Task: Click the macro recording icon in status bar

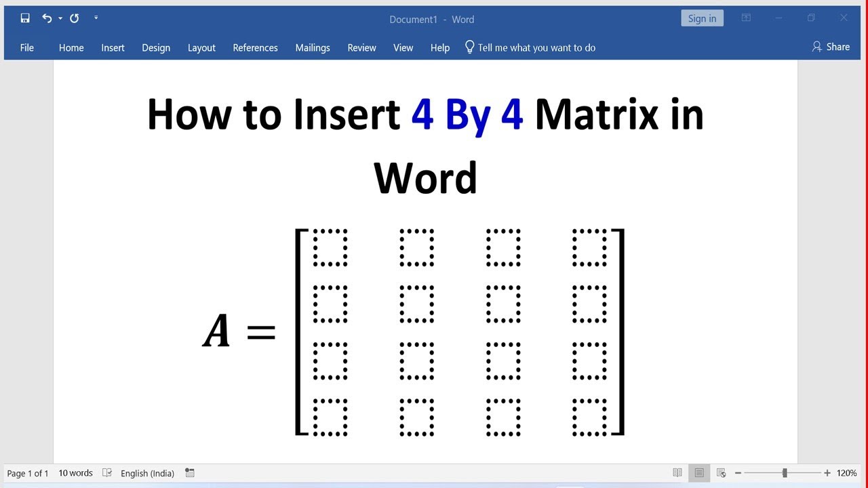Action: pos(190,473)
